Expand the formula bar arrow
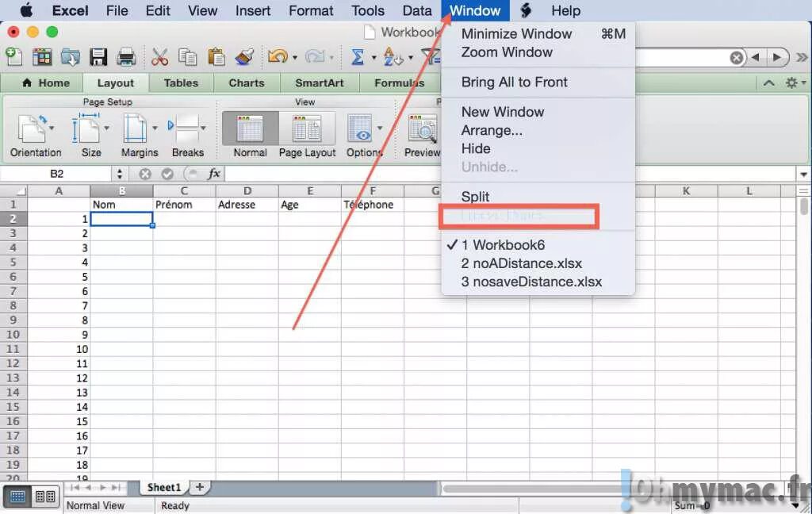812x514 pixels. click(x=804, y=175)
